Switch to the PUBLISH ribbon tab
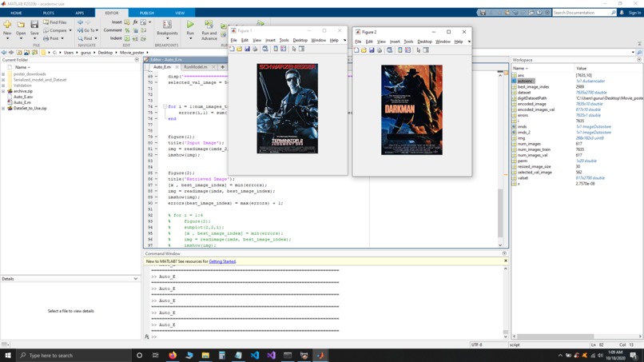 point(147,13)
